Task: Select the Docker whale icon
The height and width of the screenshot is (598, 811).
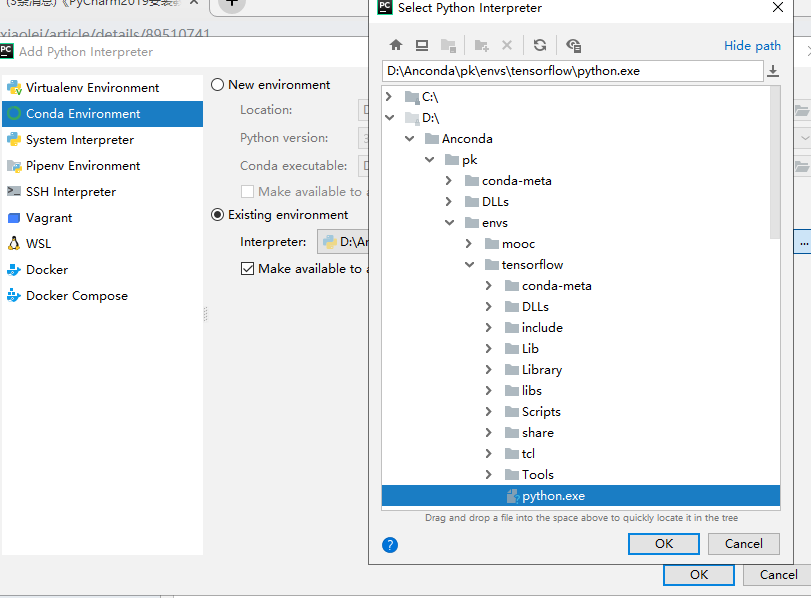Action: (14, 270)
